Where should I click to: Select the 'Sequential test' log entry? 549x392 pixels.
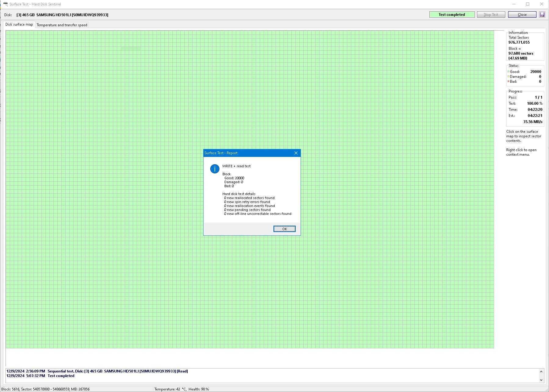[97, 371]
